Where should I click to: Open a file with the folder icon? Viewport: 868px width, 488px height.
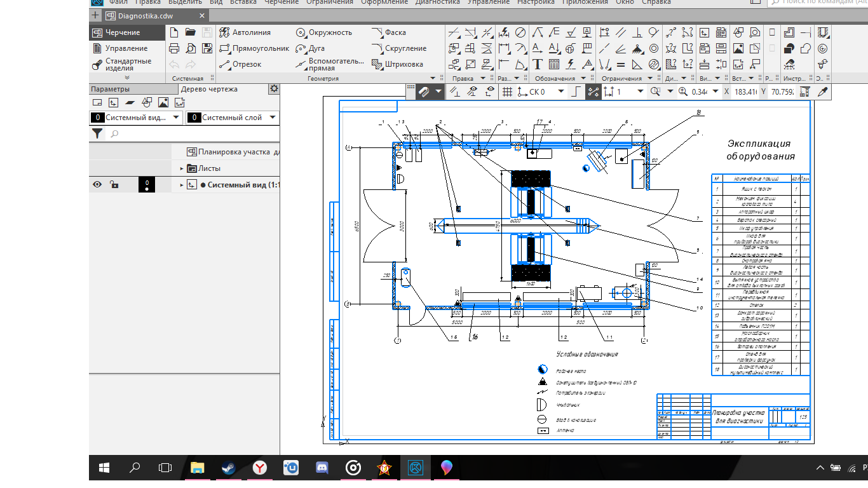[x=191, y=32]
